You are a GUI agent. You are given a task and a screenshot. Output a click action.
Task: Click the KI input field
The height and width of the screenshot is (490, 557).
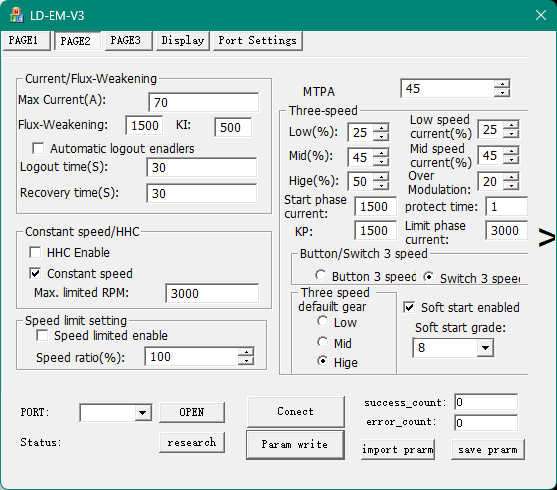tap(233, 127)
